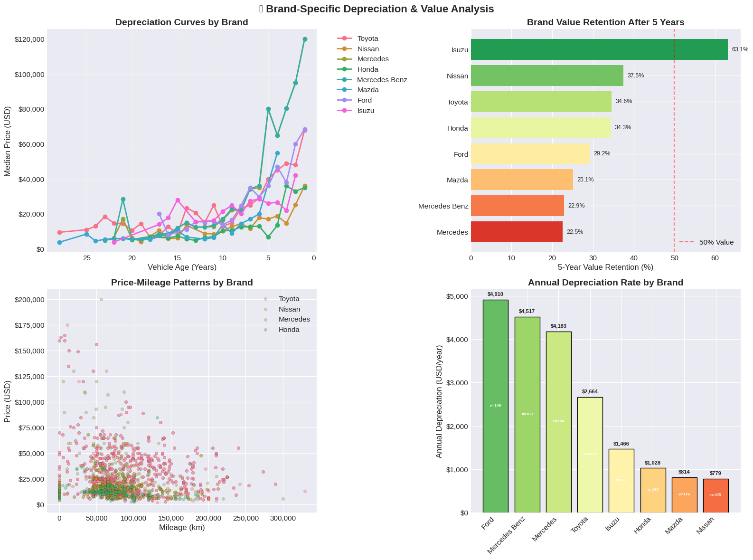Click the 34.6% value label
Image resolution: width=753 pixels, height=560 pixels.
pyautogui.click(x=624, y=102)
